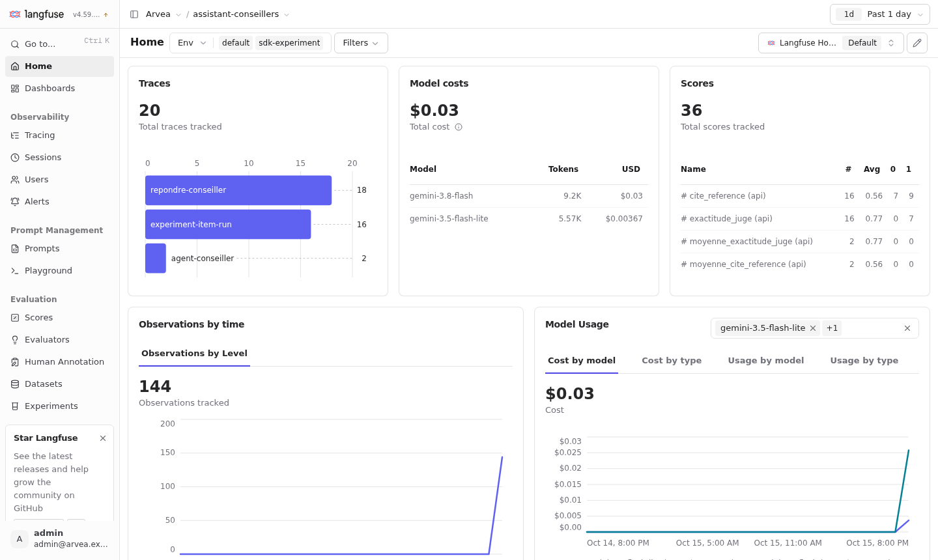Switch to Cost by type tab
The image size is (938, 560).
coord(672,361)
